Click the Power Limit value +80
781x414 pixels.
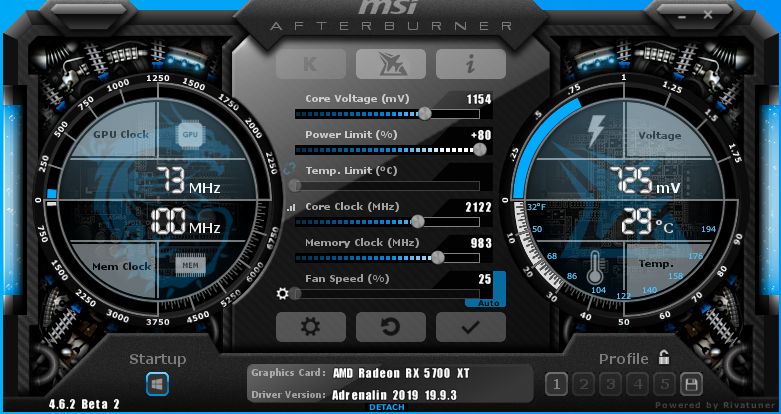coord(481,135)
